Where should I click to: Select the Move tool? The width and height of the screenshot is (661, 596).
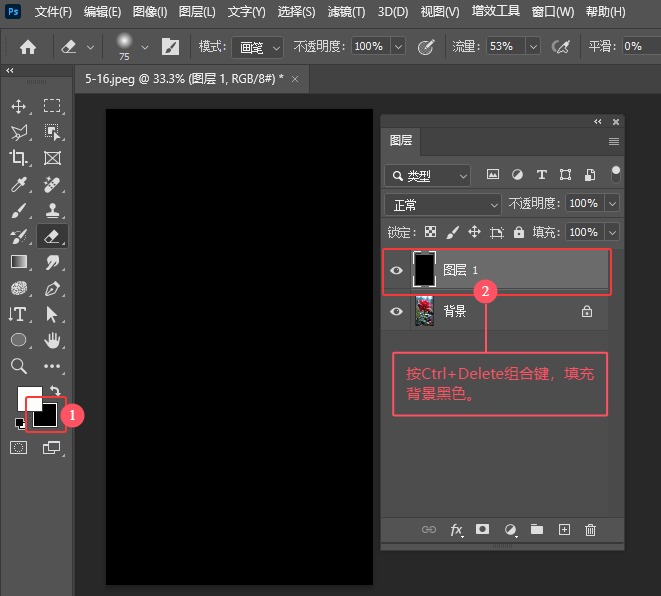19,106
